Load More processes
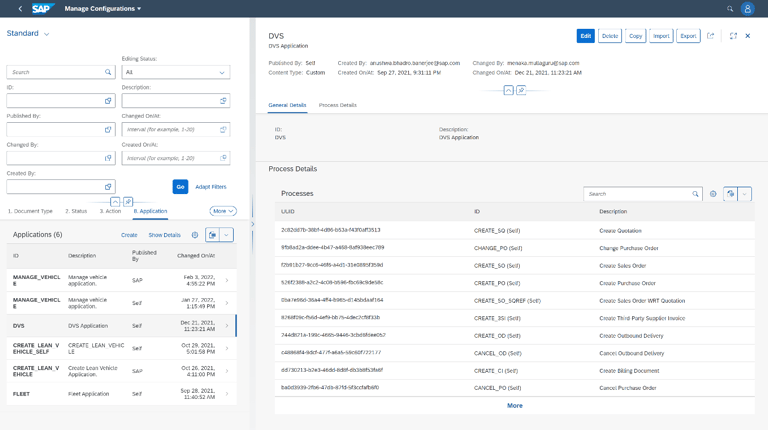 (515, 406)
